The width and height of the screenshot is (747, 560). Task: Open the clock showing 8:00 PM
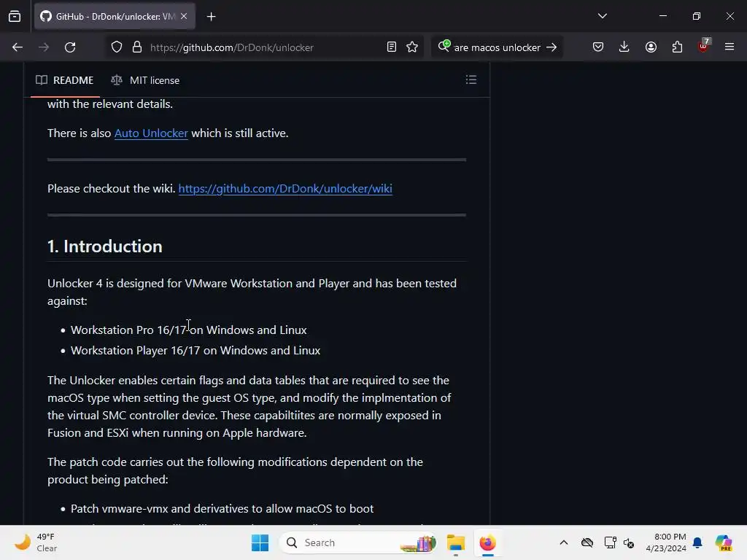pos(666,542)
